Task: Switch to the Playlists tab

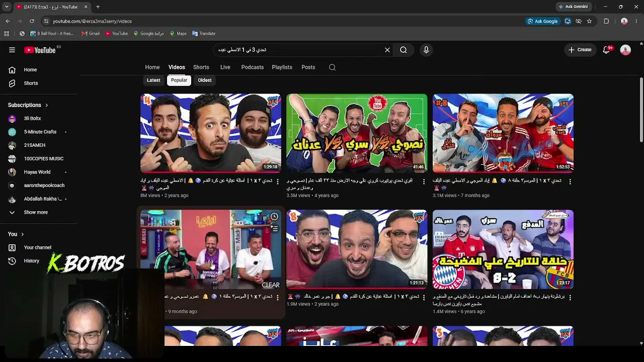Action: (x=282, y=67)
